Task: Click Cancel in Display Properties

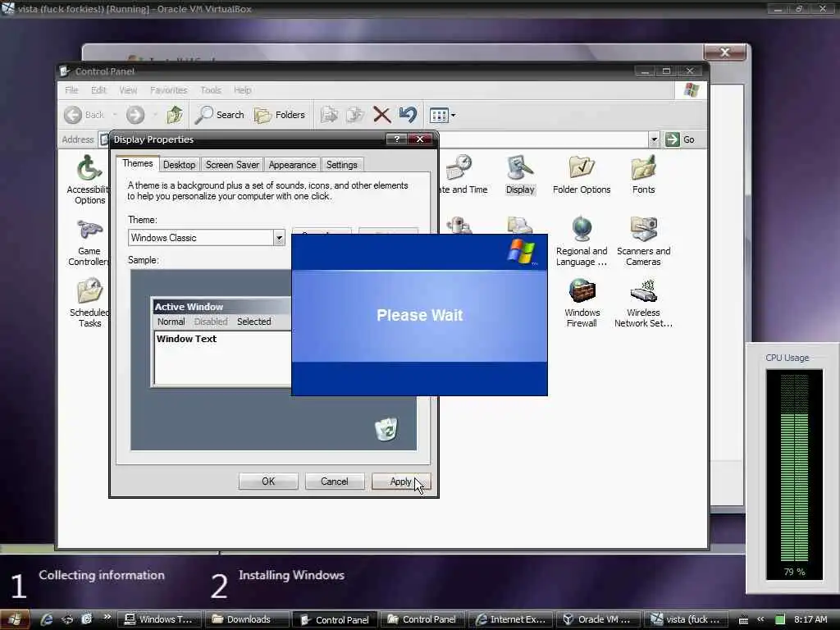Action: point(335,482)
